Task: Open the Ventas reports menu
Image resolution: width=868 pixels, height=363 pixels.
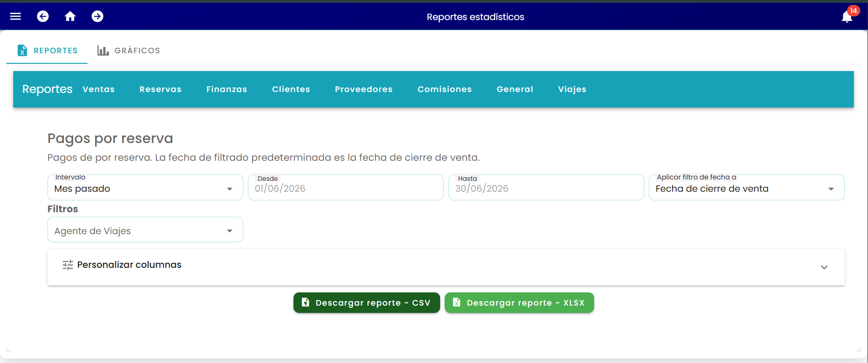Action: pos(98,89)
